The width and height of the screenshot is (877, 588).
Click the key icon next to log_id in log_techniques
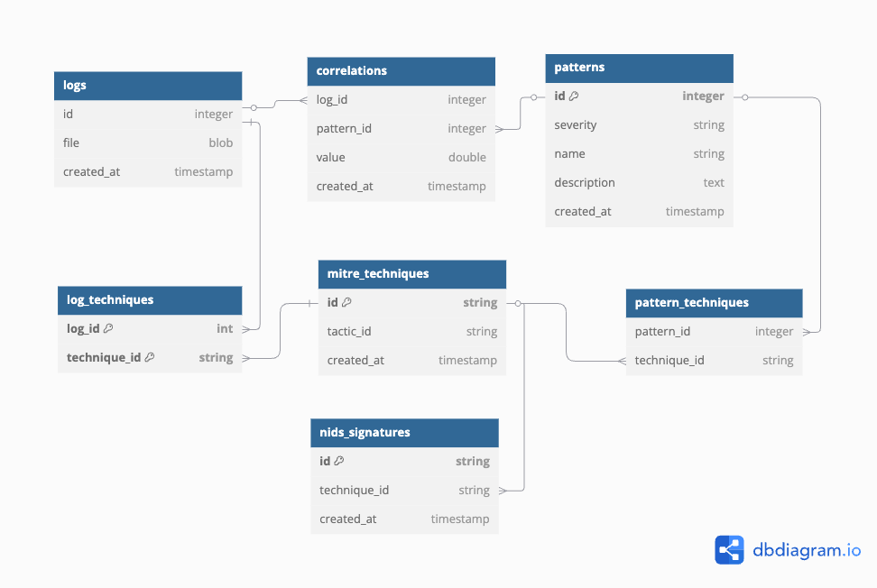click(x=108, y=329)
